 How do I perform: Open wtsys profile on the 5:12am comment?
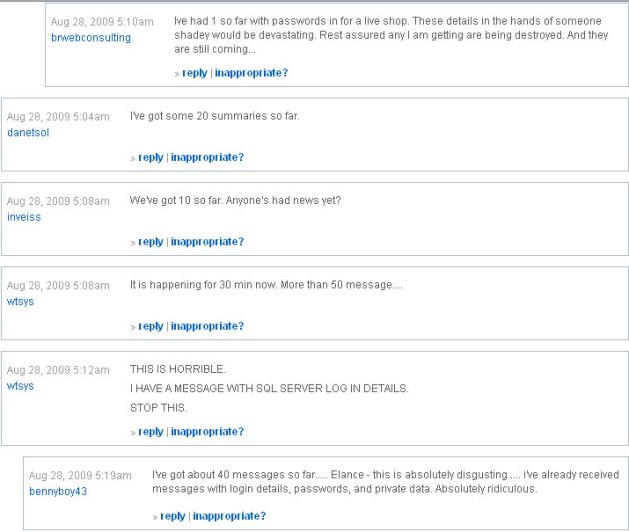(x=20, y=386)
